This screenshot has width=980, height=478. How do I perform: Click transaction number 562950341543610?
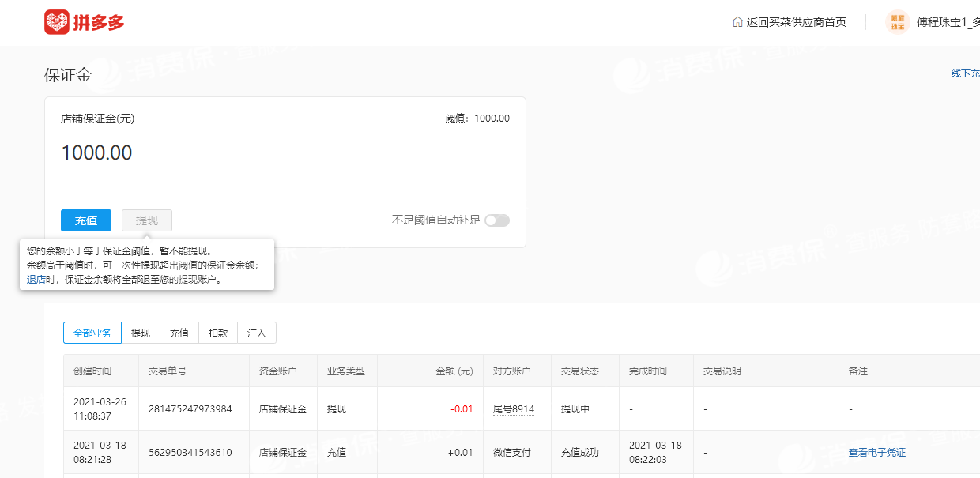pyautogui.click(x=190, y=453)
